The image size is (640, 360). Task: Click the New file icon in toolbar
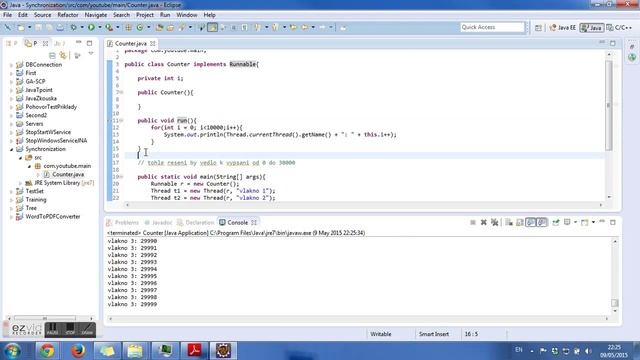(x=21, y=27)
